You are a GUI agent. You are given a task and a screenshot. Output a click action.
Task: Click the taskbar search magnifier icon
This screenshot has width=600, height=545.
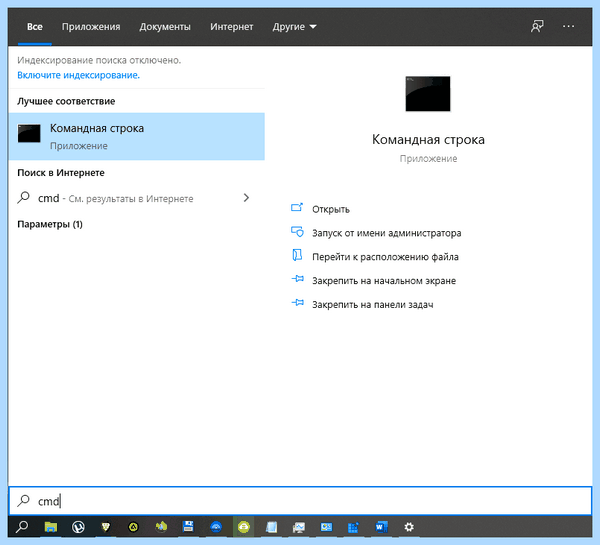coord(22,527)
